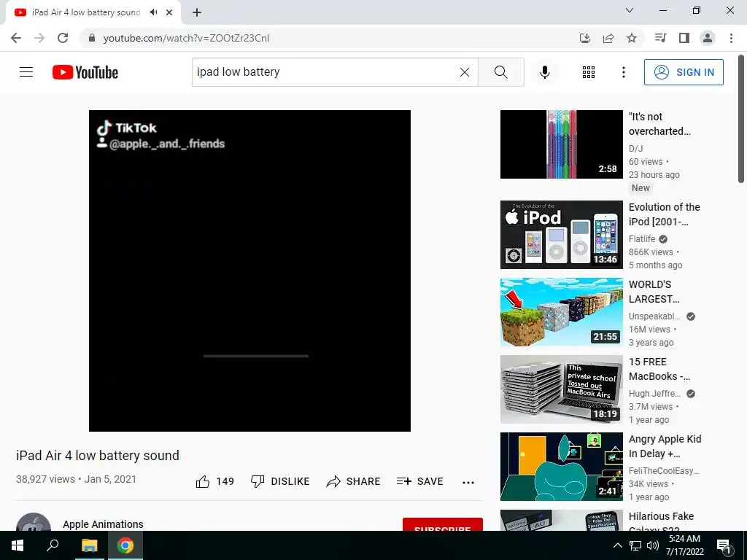SAVE the video to a playlist
The image size is (747, 560).
[419, 481]
